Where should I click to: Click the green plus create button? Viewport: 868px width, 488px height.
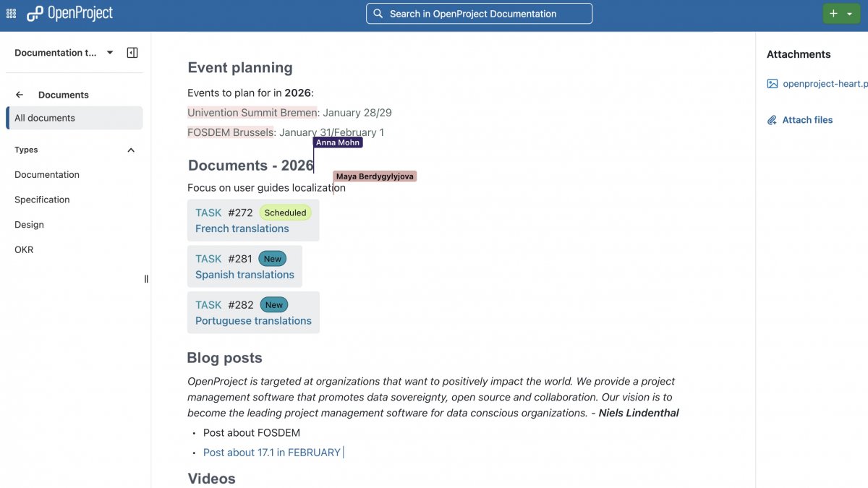833,14
